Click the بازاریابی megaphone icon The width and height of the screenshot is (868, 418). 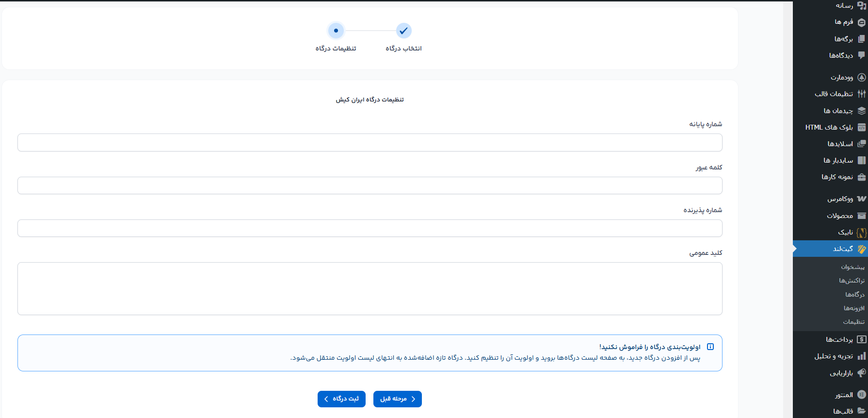tap(861, 373)
